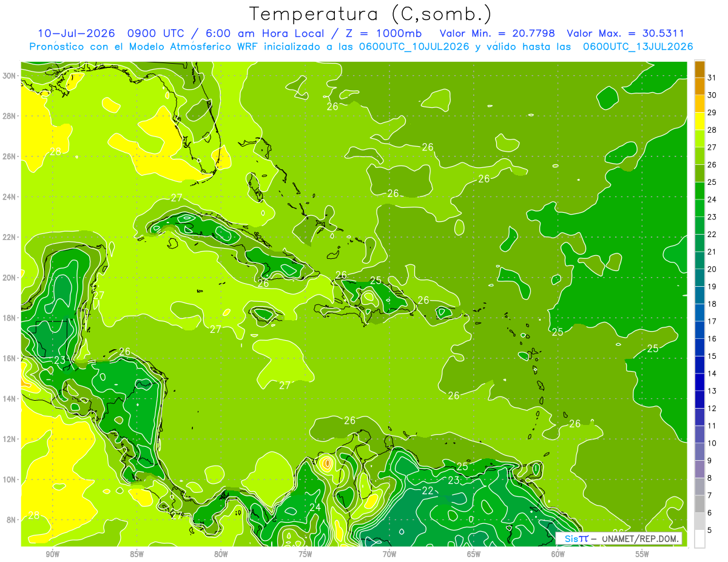The width and height of the screenshot is (728, 562).
Task: Click the "18N" latitude axis label
Action: tap(10, 318)
